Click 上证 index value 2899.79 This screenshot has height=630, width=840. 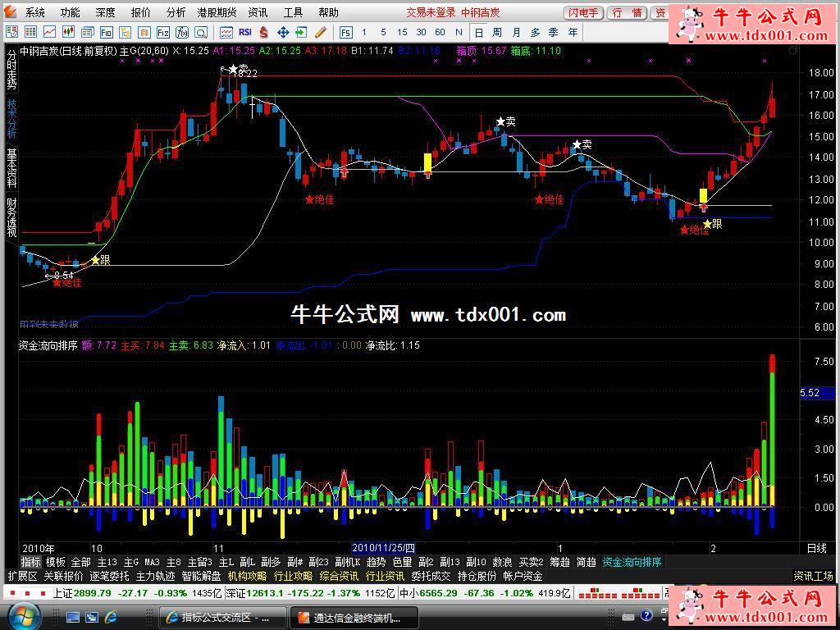click(92, 593)
